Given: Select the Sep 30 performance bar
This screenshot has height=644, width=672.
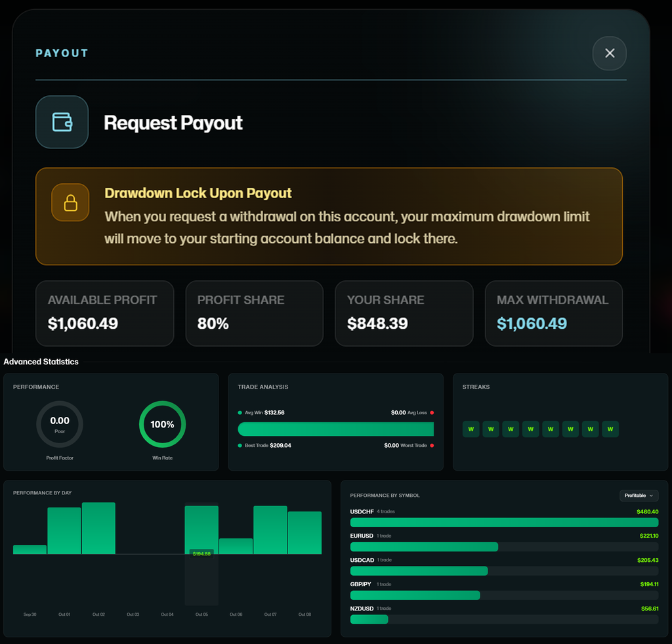Looking at the screenshot, I should point(30,549).
